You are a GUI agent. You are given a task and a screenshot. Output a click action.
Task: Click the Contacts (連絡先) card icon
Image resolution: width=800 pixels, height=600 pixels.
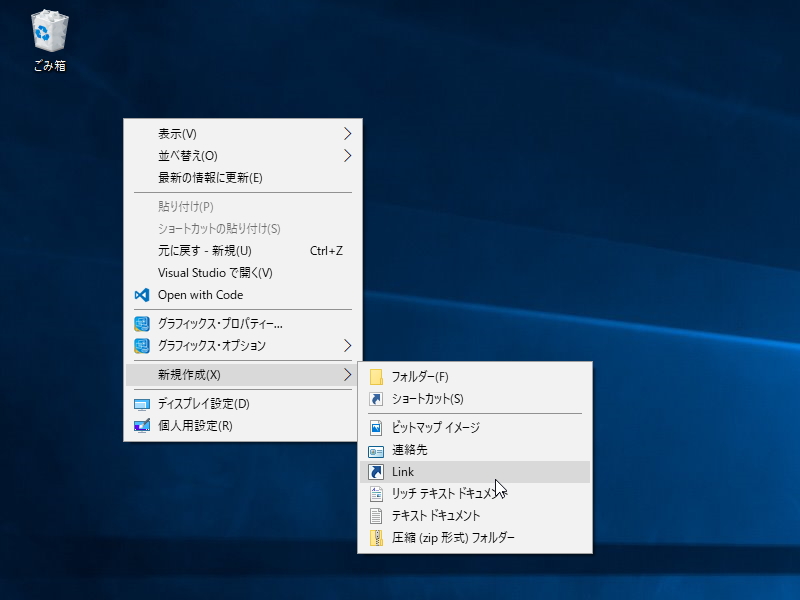pyautogui.click(x=374, y=450)
